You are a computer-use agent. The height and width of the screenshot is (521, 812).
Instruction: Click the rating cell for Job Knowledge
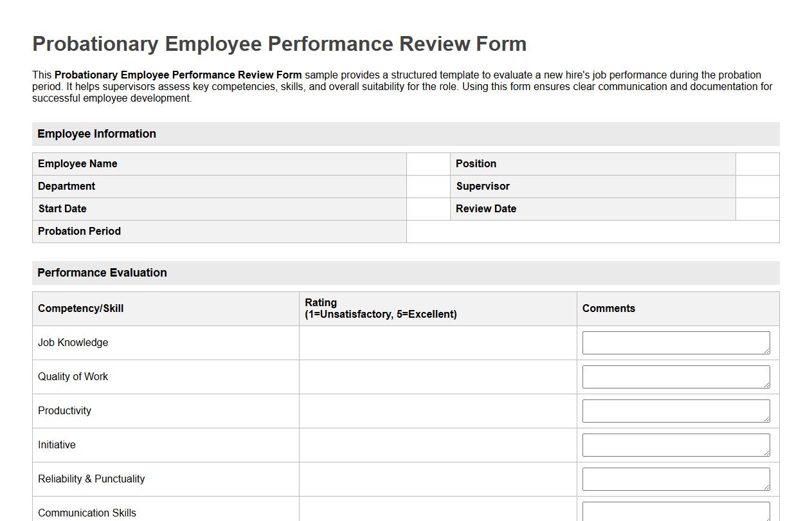(x=437, y=342)
